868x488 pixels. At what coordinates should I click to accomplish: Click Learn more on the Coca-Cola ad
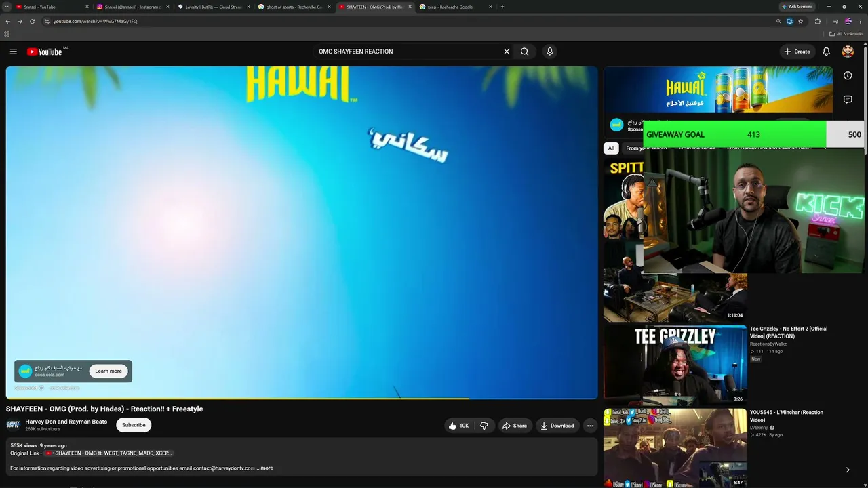point(108,371)
